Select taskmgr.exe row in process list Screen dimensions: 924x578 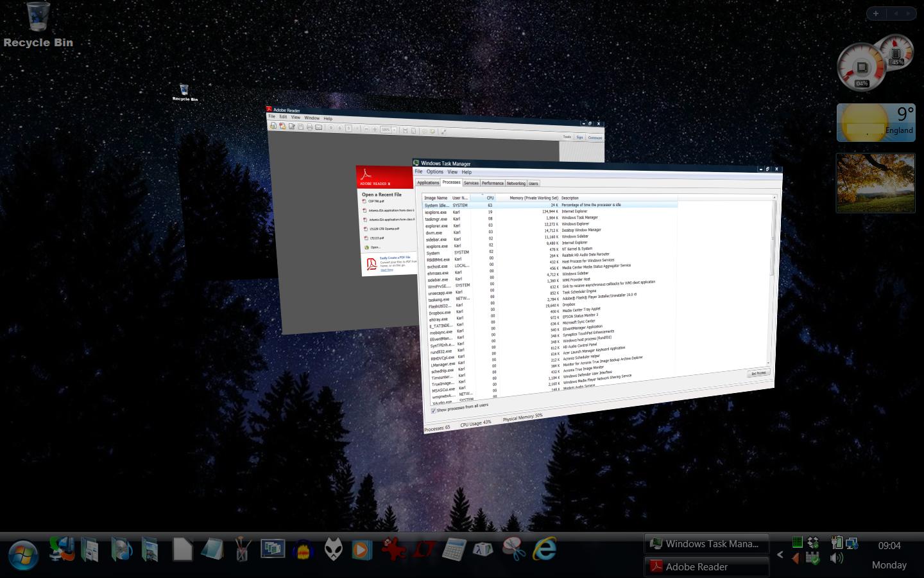pyautogui.click(x=551, y=218)
